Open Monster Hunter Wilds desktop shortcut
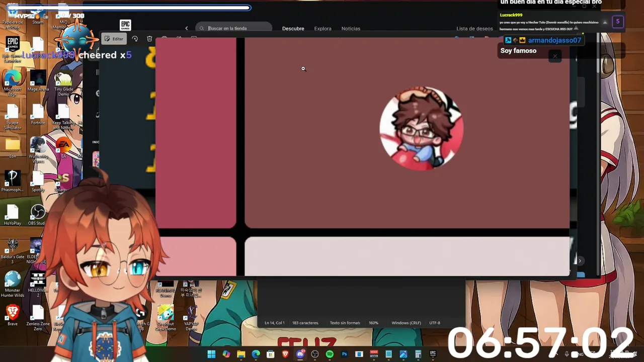644x362 pixels. click(x=13, y=285)
